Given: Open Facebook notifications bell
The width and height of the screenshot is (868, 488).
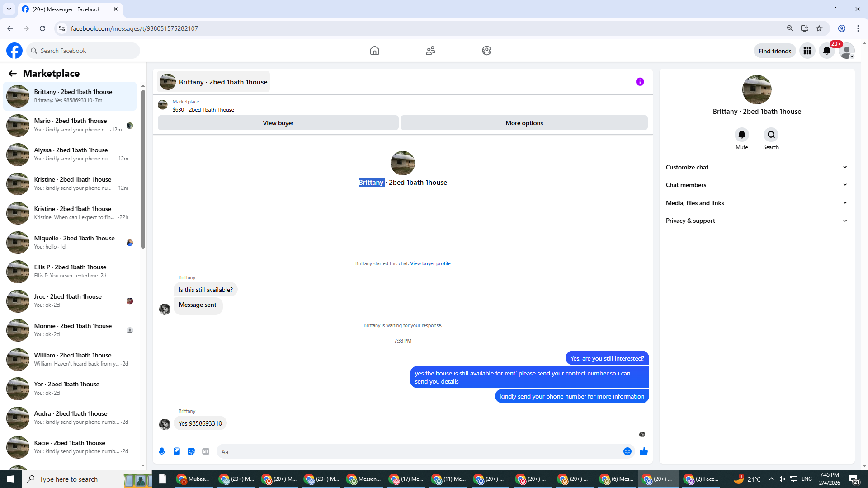Looking at the screenshot, I should [827, 51].
